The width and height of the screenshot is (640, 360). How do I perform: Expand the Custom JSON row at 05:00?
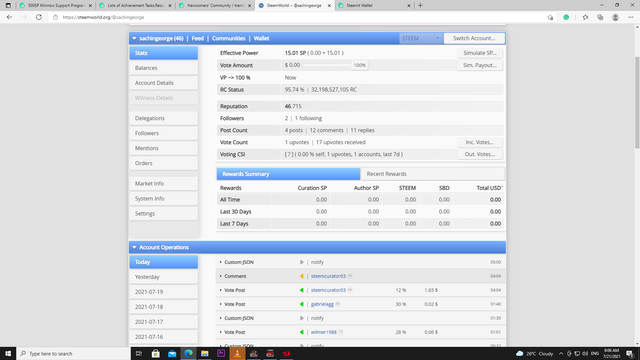click(x=221, y=262)
